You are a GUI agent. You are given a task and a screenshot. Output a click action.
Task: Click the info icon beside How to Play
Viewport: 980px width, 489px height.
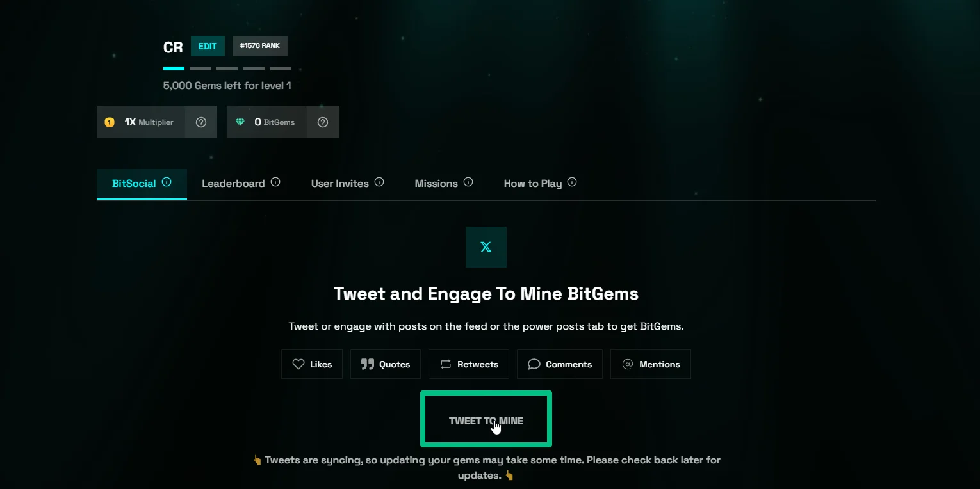click(x=572, y=182)
